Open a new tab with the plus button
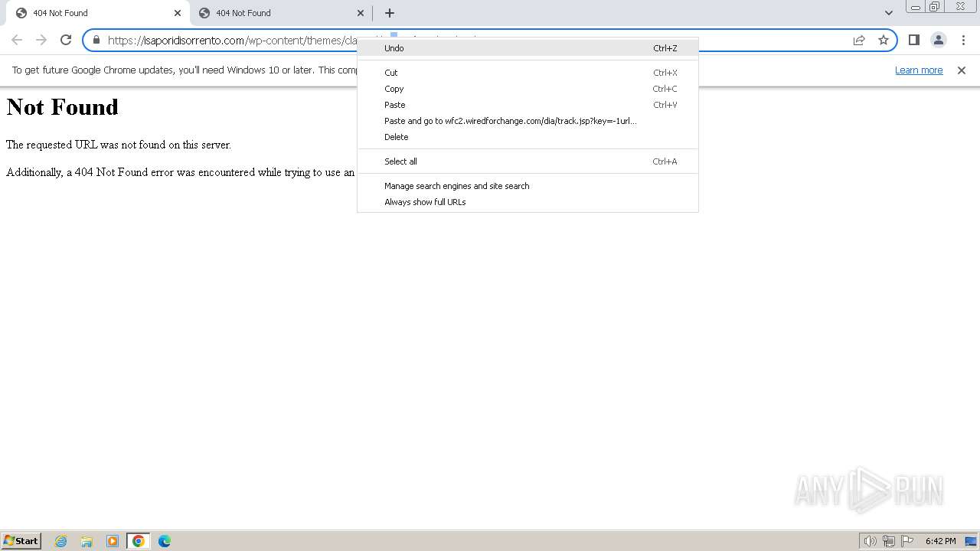 [x=390, y=13]
